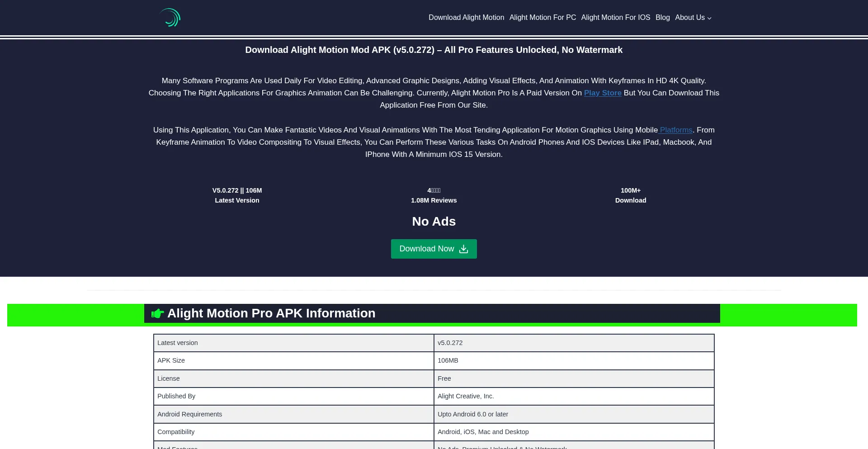The image size is (868, 449).
Task: Follow the Platforms hyperlink
Action: [x=675, y=130]
